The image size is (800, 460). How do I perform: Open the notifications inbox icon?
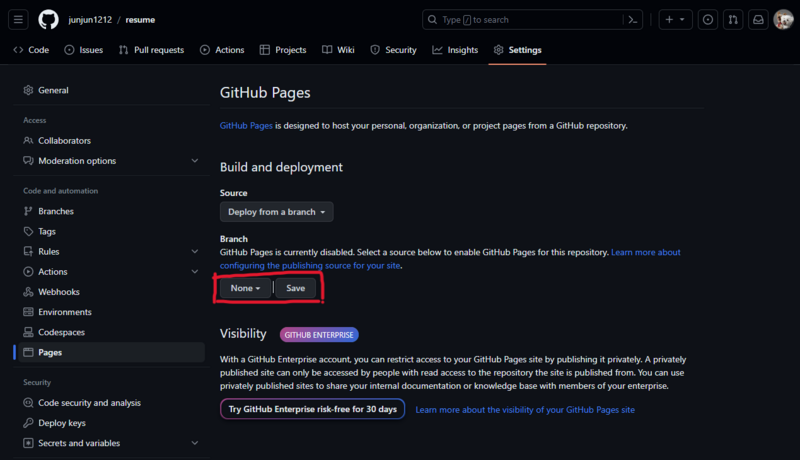[758, 20]
